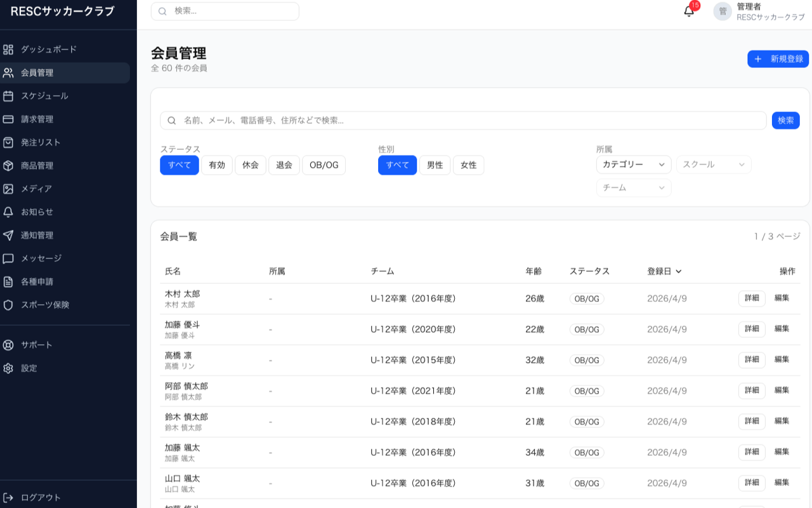Click the paper plane icon for 通知管理
The width and height of the screenshot is (812, 508).
(8, 236)
